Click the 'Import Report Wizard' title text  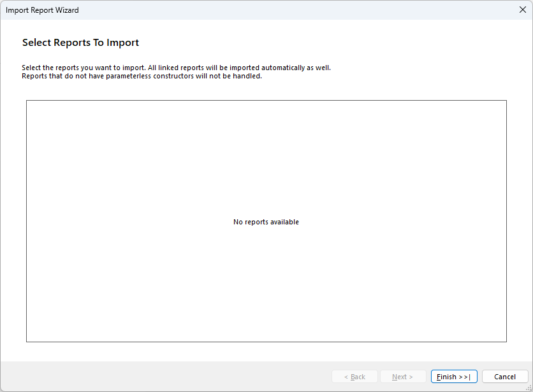[x=42, y=10]
